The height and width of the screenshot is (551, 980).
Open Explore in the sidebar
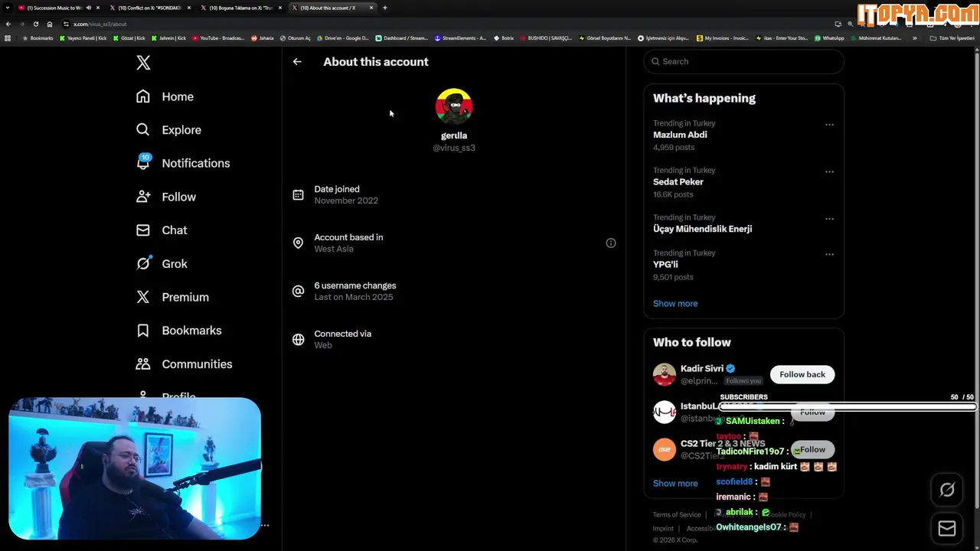pyautogui.click(x=168, y=130)
